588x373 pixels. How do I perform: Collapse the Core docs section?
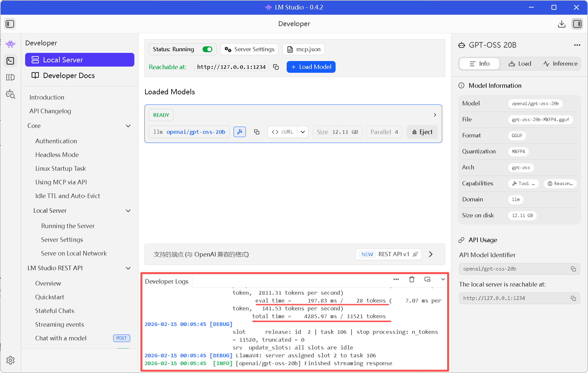(128, 126)
